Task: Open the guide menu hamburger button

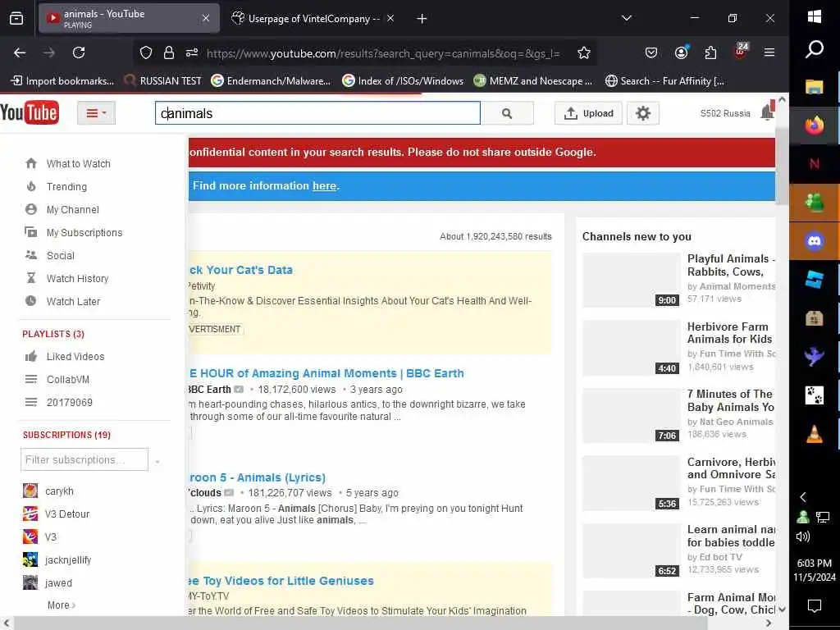Action: [x=97, y=113]
